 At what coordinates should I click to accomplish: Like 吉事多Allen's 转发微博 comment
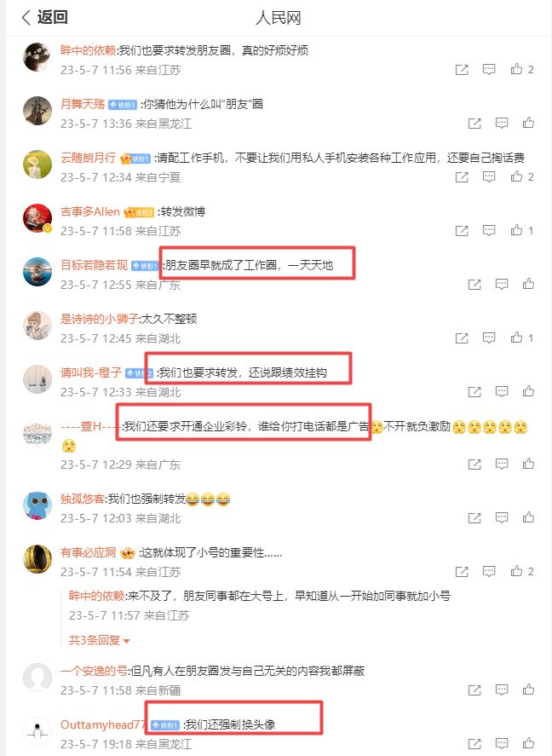521,230
